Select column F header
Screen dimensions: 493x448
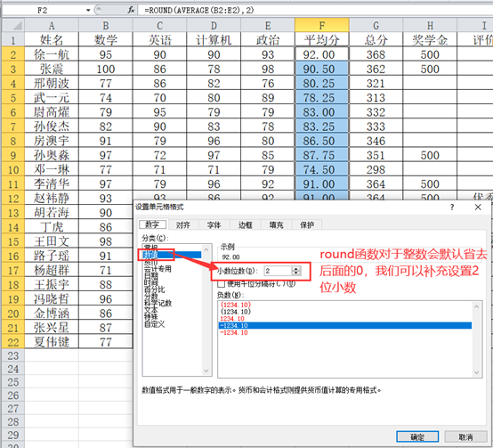coord(321,25)
